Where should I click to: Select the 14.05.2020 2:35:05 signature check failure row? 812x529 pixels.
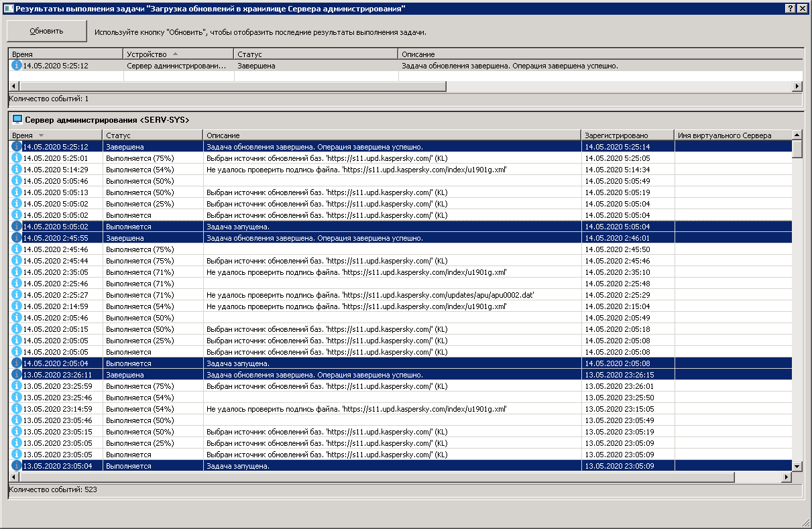pyautogui.click(x=355, y=272)
